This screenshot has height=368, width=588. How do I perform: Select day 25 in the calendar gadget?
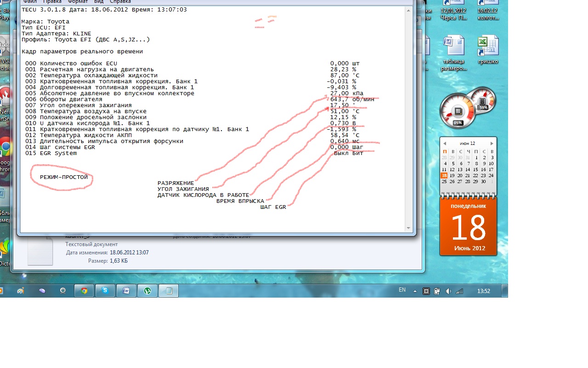pos(444,182)
